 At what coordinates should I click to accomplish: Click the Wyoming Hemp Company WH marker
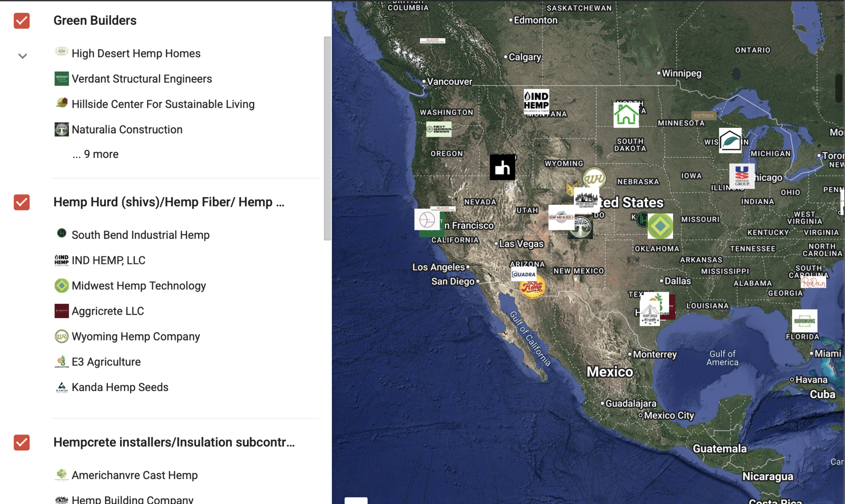point(594,177)
